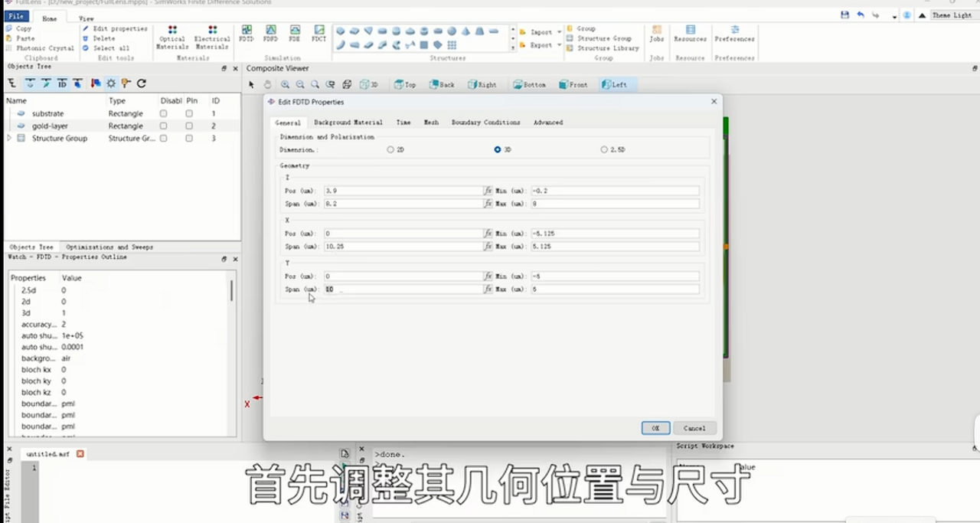Image resolution: width=980 pixels, height=523 pixels.
Task: Switch to Optimizations and Sweeps tab
Action: click(109, 247)
